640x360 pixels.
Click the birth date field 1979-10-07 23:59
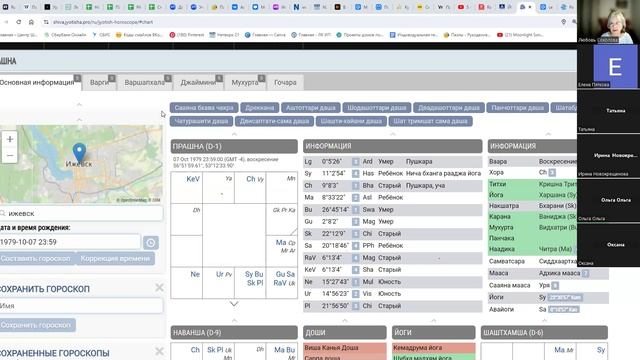coord(70,242)
